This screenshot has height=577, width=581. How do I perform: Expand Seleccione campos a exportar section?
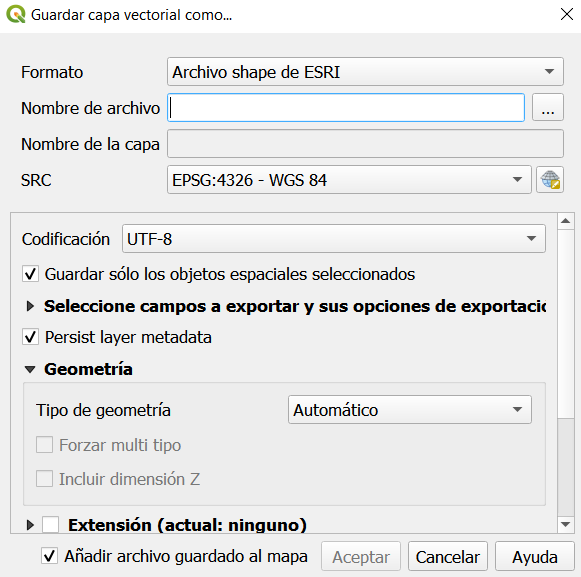pyautogui.click(x=30, y=306)
